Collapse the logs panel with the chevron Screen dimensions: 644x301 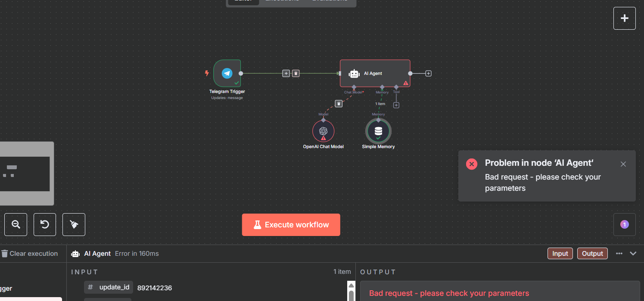(633, 254)
